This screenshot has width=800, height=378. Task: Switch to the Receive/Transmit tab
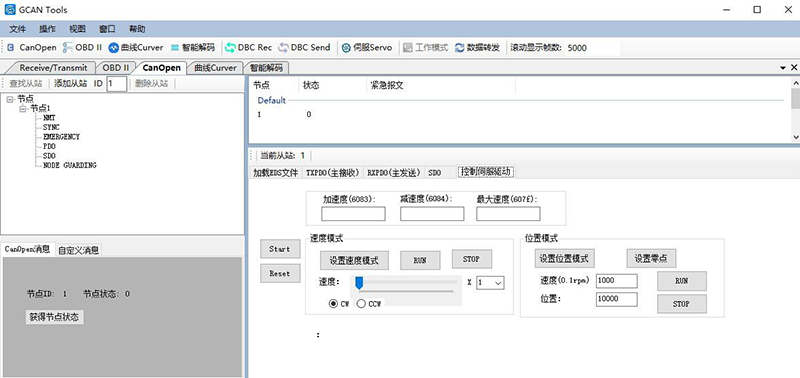[54, 67]
